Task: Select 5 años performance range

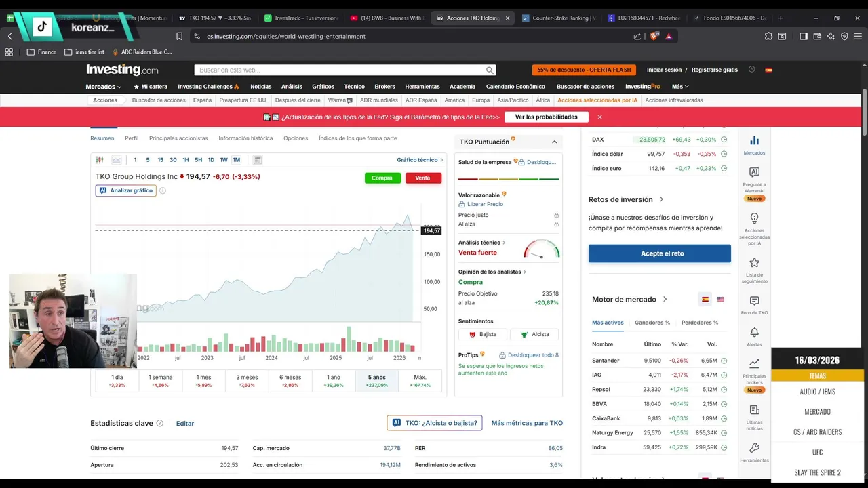Action: coord(377,381)
